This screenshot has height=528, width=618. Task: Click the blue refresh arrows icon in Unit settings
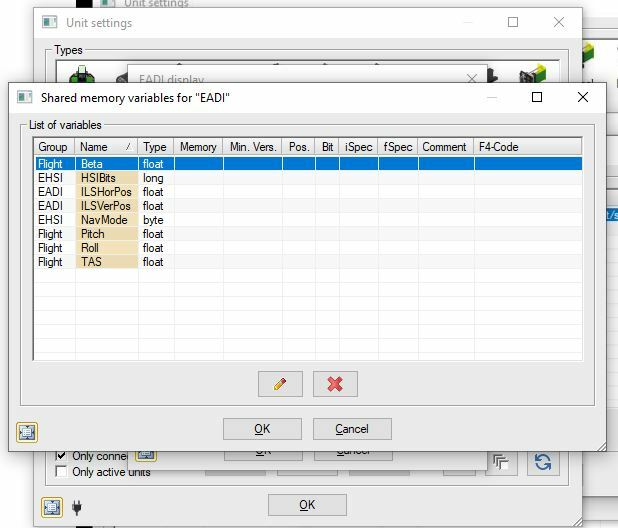(x=543, y=462)
